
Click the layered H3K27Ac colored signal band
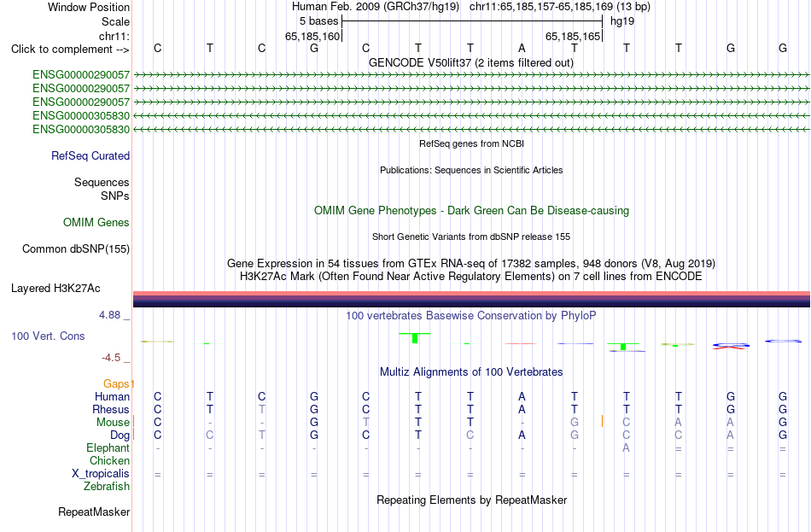click(x=471, y=299)
